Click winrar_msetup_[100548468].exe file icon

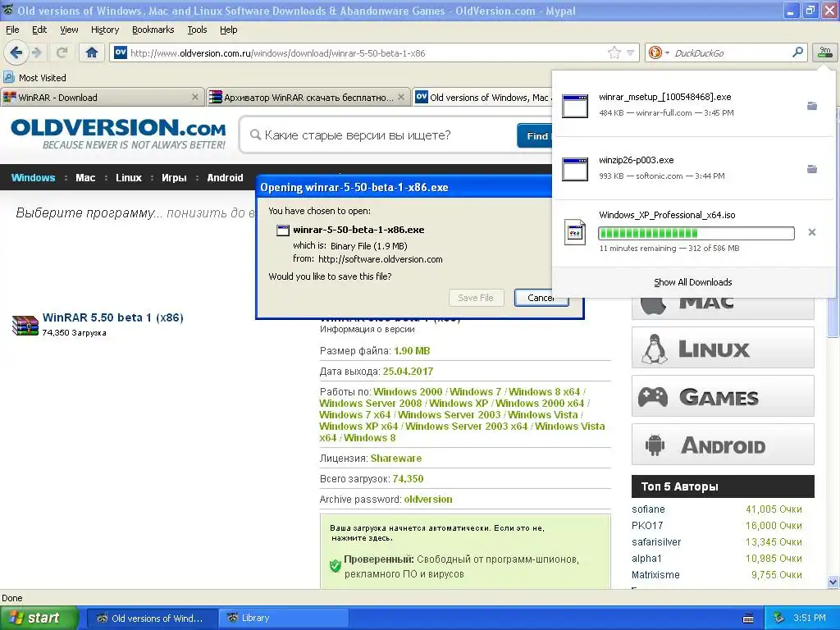pos(575,106)
